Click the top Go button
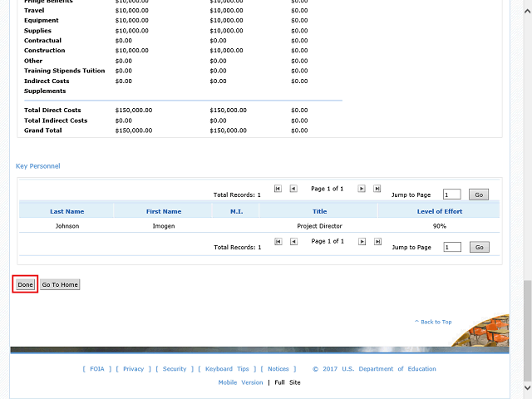 coord(479,195)
